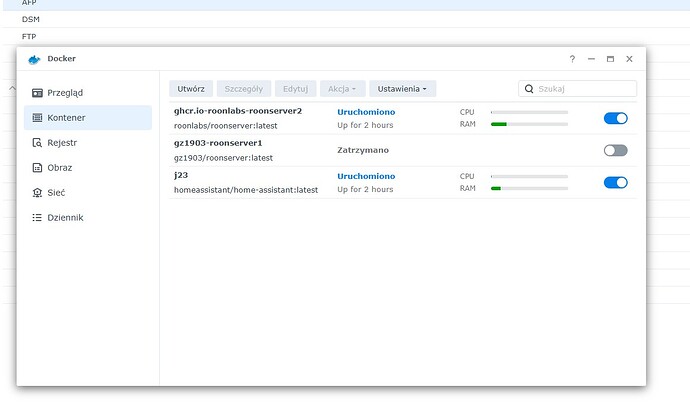
Task: Click the Przegląd overview icon
Action: tap(37, 93)
